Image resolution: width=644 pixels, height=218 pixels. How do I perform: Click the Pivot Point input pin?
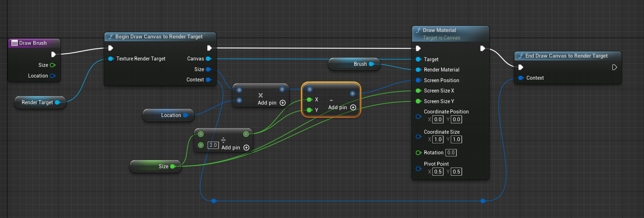(x=419, y=169)
